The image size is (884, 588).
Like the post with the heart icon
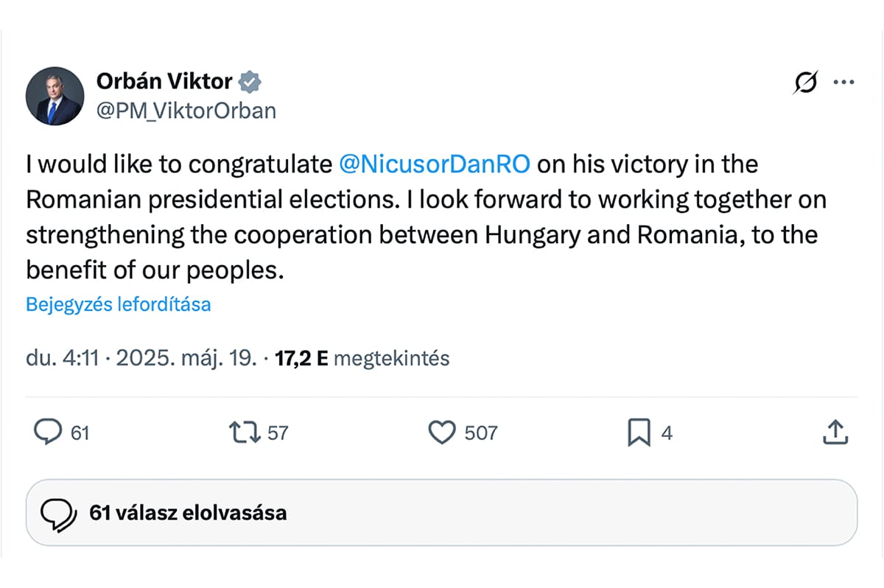click(442, 433)
